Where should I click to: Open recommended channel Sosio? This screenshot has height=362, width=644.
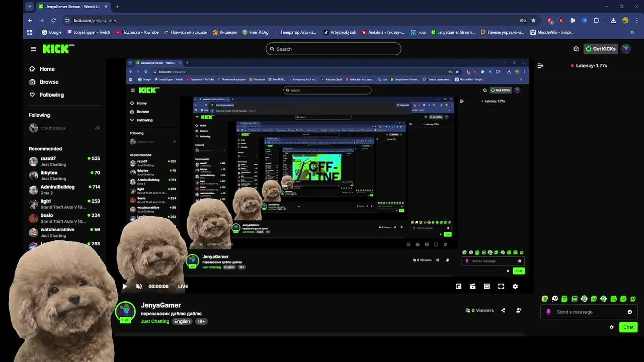64,218
